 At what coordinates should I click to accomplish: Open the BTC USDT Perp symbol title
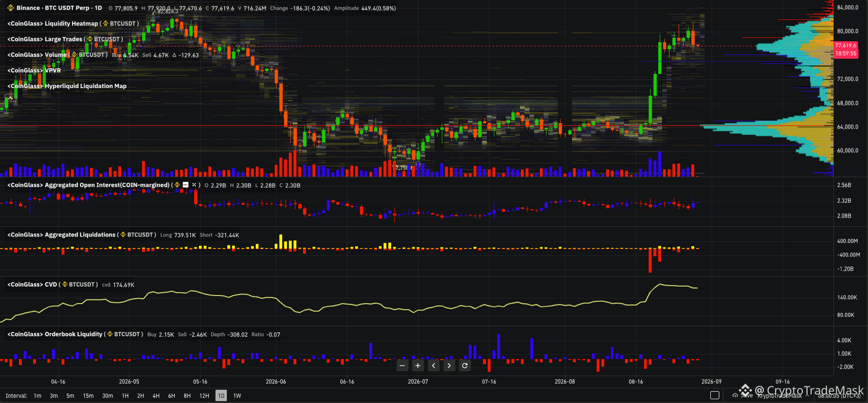pos(59,8)
